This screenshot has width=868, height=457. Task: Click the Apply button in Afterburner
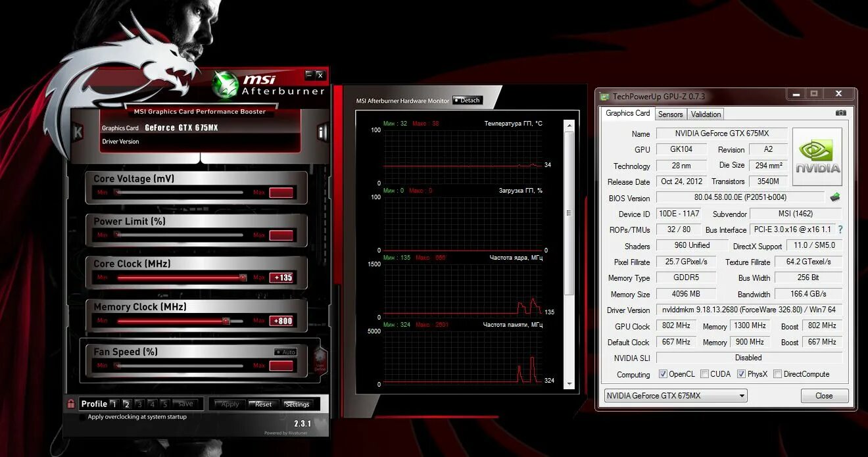click(229, 404)
